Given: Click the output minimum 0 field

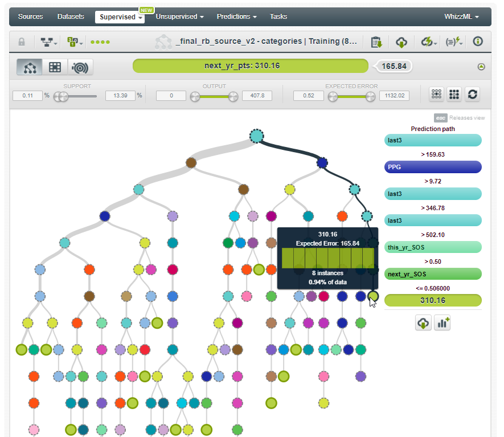Looking at the screenshot, I should (x=171, y=96).
